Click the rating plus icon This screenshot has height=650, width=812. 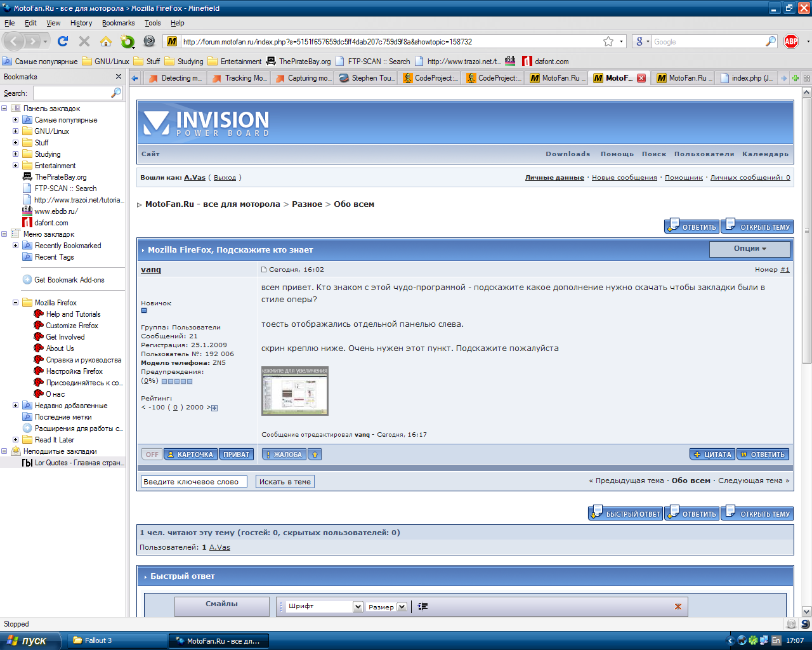click(214, 408)
